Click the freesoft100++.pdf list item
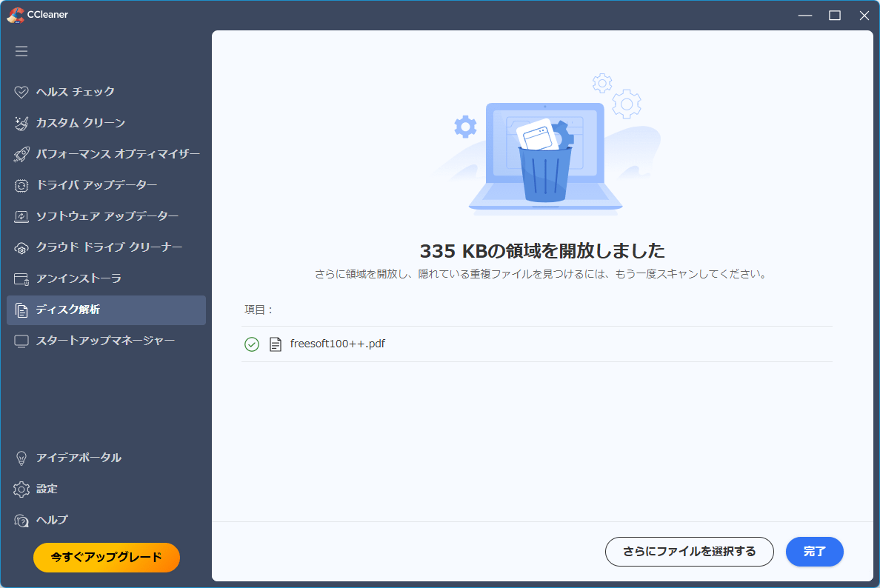The height and width of the screenshot is (588, 880). point(337,344)
